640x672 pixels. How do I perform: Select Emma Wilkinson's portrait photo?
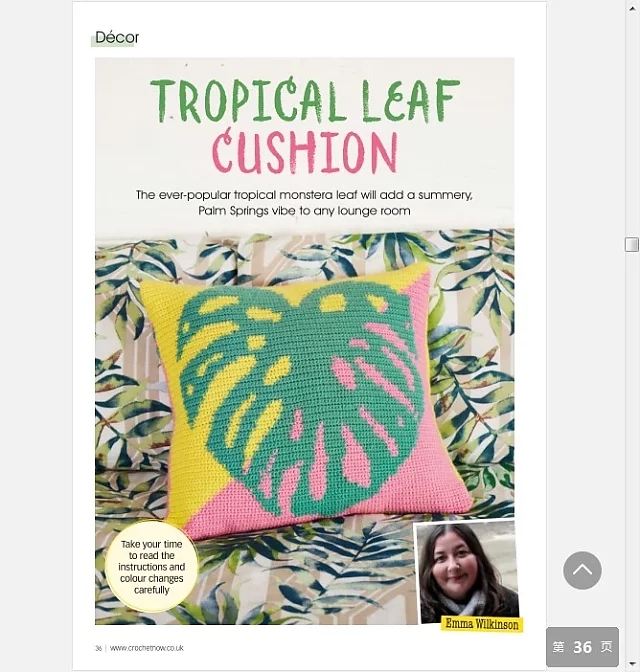tap(467, 571)
